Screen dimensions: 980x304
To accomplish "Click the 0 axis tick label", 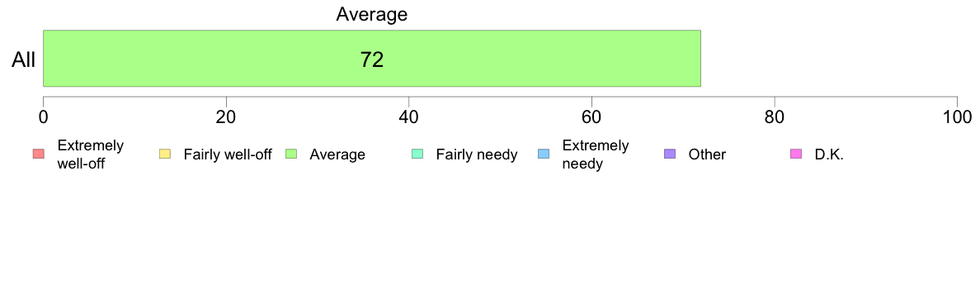I will pos(43,117).
